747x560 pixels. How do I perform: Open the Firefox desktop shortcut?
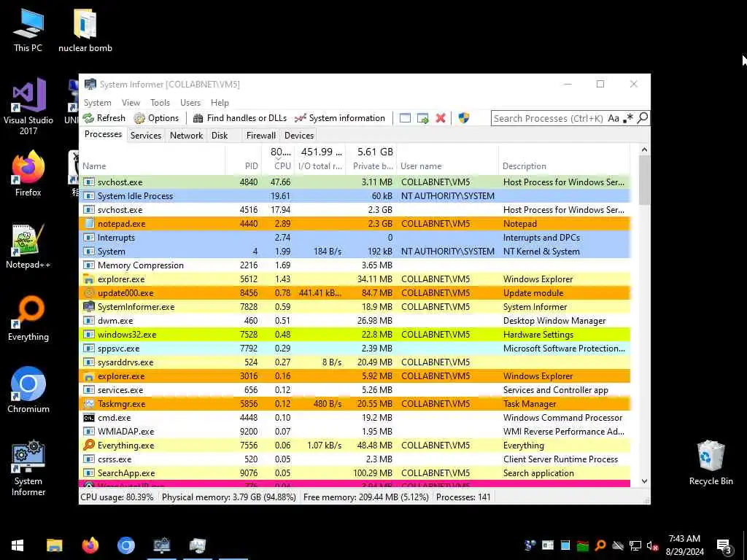[28, 174]
